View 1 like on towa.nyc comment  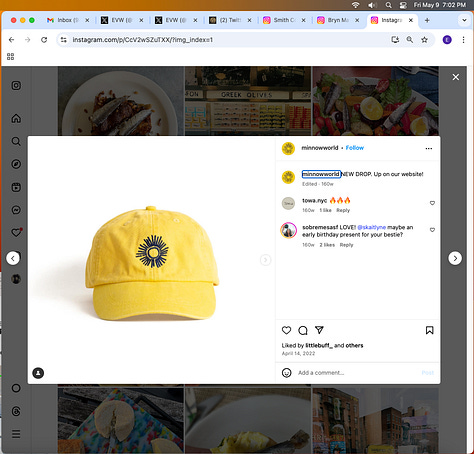click(x=325, y=210)
